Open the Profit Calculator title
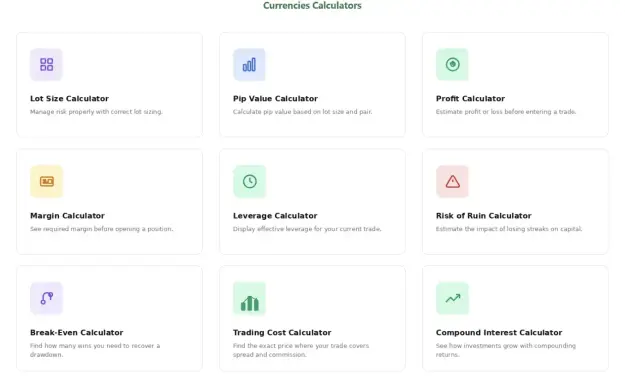The width and height of the screenshot is (625, 381). 470,98
